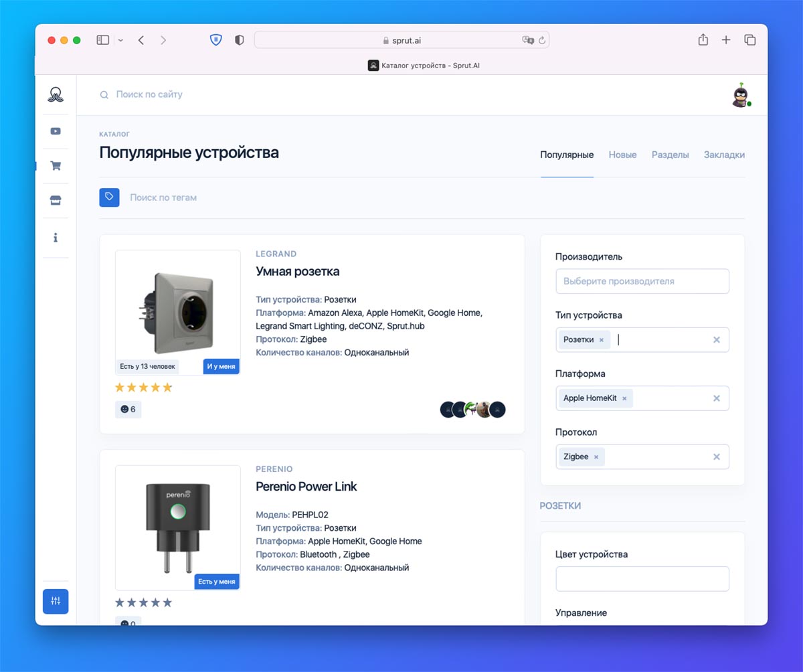The height and width of the screenshot is (672, 803).
Task: Open the Тип устройства multiselect
Action: [x=642, y=340]
